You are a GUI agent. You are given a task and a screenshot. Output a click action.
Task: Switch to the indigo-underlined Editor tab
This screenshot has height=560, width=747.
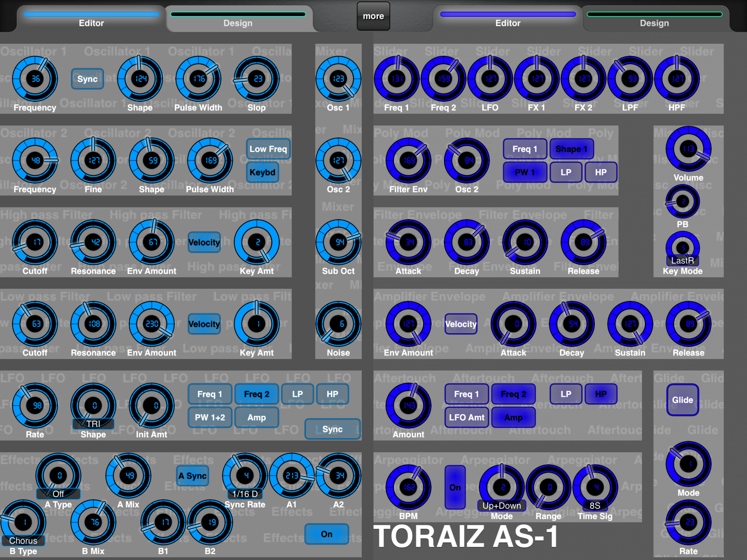point(507,19)
